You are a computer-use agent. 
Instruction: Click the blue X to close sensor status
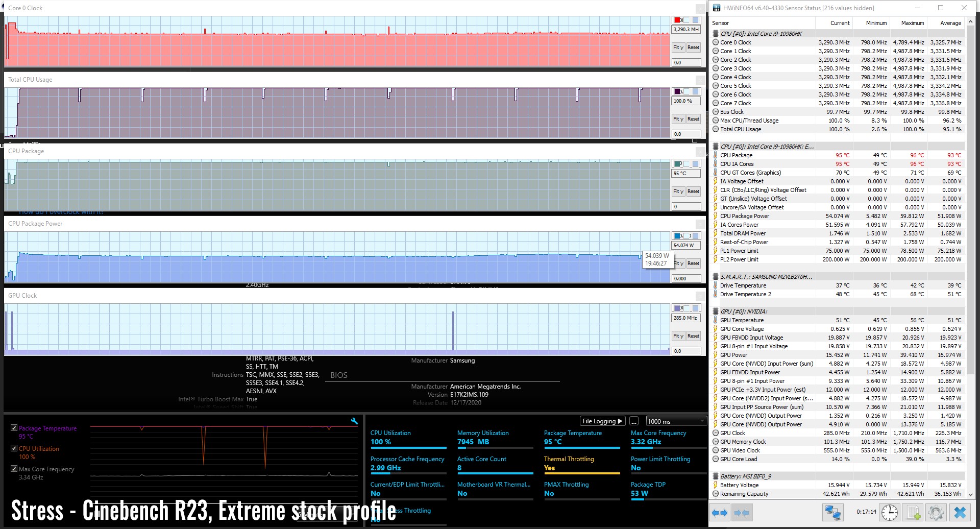960,513
